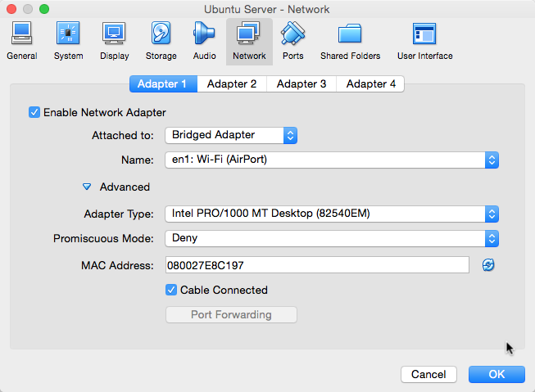
Task: Switch to the Adapter 4 tab
Action: (370, 83)
